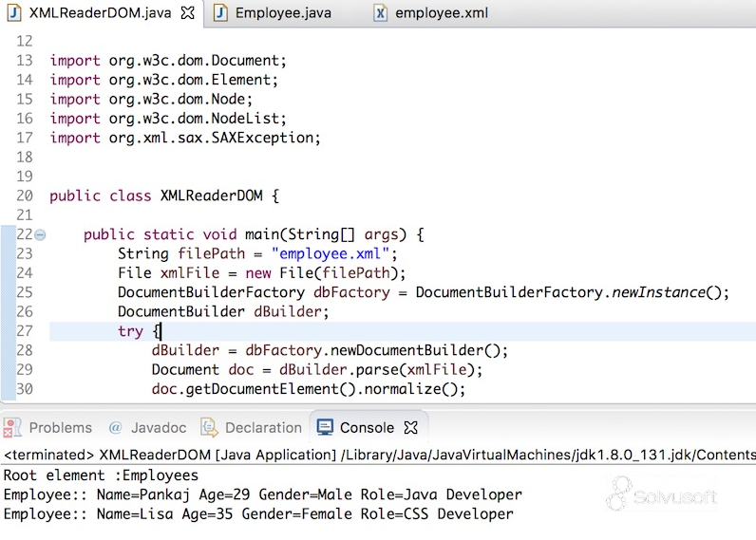The height and width of the screenshot is (540, 756).
Task: Click the dBuilder.parse(xmlFile) call
Action: [x=376, y=369]
